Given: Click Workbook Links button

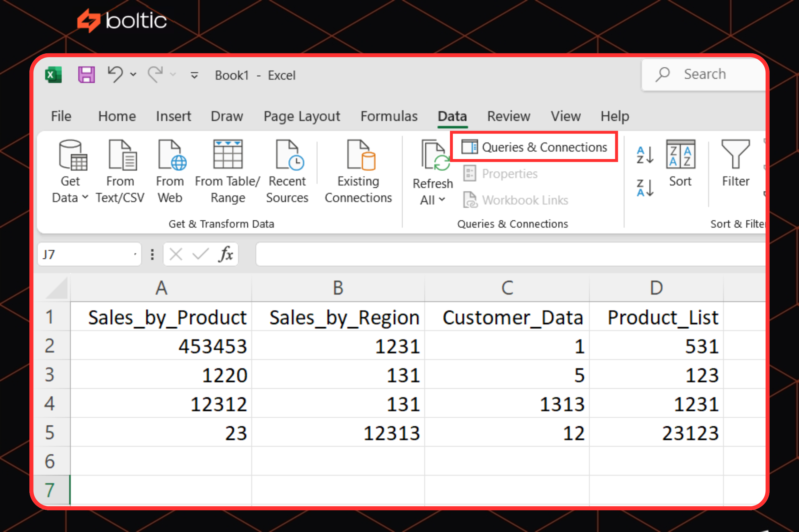Looking at the screenshot, I should click(516, 200).
